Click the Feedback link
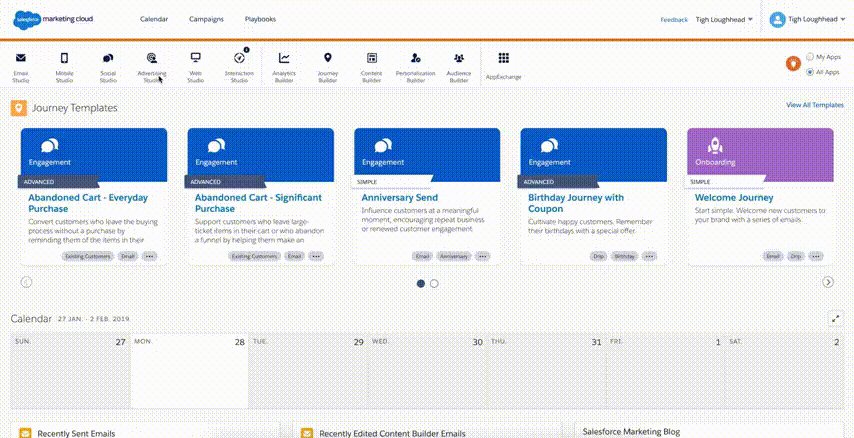854x438 pixels. click(x=674, y=20)
